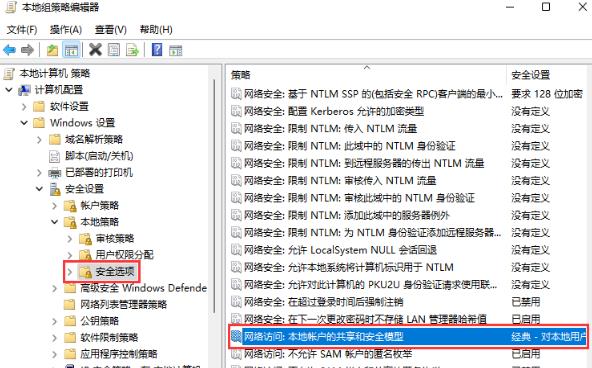The image size is (592, 368).
Task: Expand the 审核策略 node
Action: click(69, 239)
